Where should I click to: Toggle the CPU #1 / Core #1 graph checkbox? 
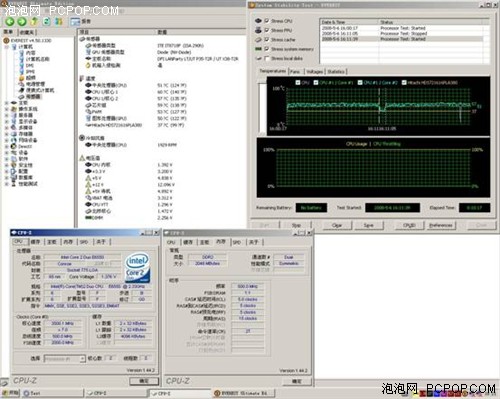pyautogui.click(x=316, y=82)
